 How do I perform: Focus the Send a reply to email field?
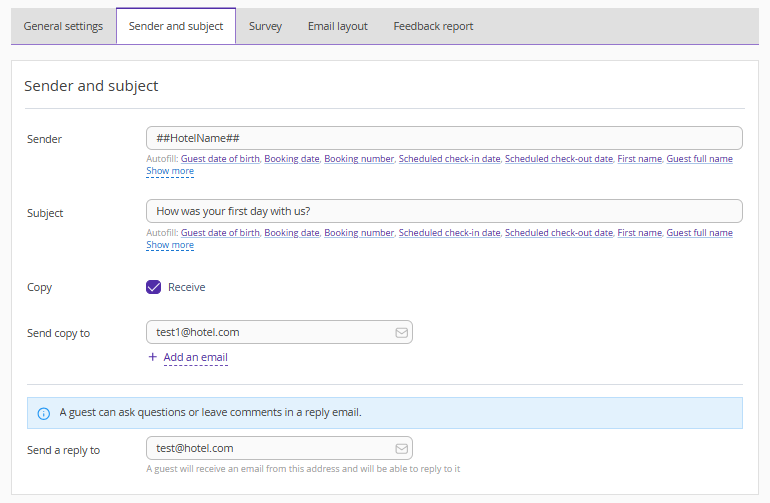tap(270, 448)
